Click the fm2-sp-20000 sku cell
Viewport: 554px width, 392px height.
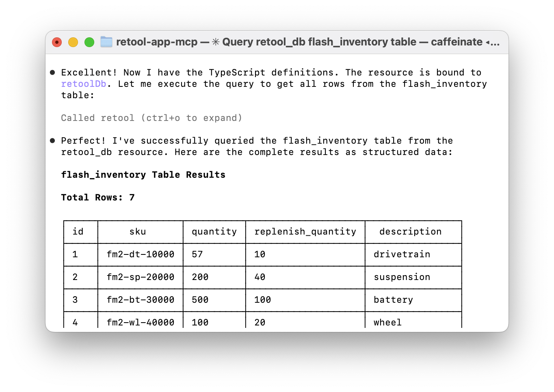141,277
